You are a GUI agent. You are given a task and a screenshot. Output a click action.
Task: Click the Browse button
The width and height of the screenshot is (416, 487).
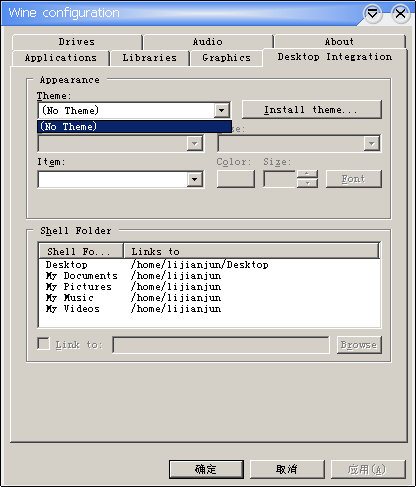point(359,345)
